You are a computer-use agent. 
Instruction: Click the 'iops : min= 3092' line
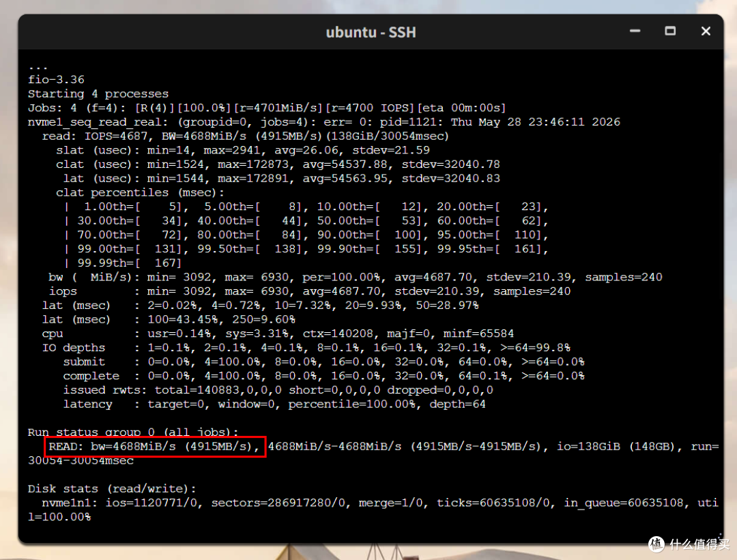pyautogui.click(x=310, y=291)
